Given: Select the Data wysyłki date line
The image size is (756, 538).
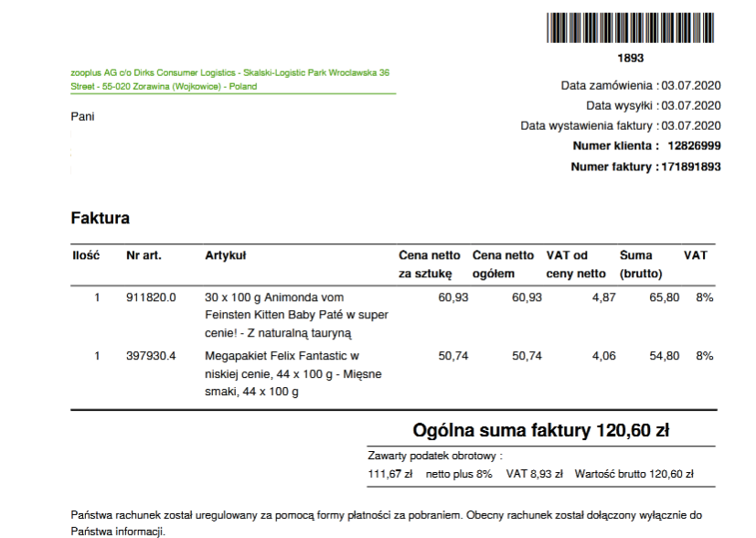Looking at the screenshot, I should (654, 105).
